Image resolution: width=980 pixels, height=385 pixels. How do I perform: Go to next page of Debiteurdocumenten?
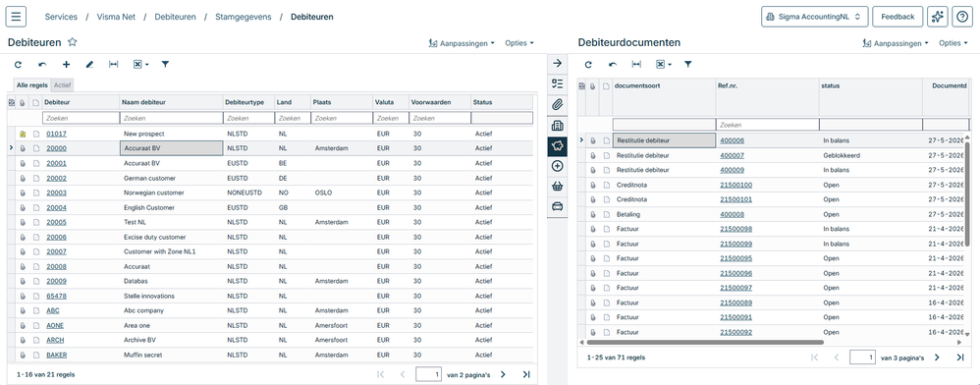pos(936,357)
